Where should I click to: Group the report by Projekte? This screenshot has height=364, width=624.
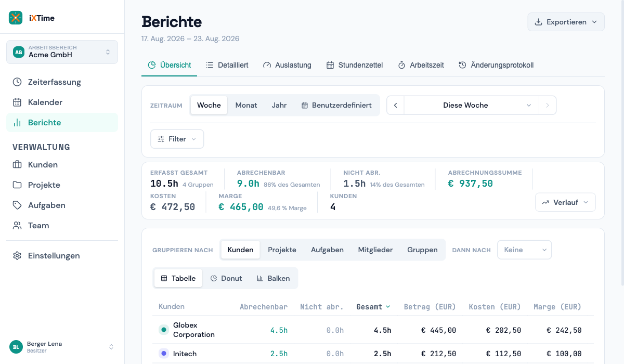[x=282, y=250]
